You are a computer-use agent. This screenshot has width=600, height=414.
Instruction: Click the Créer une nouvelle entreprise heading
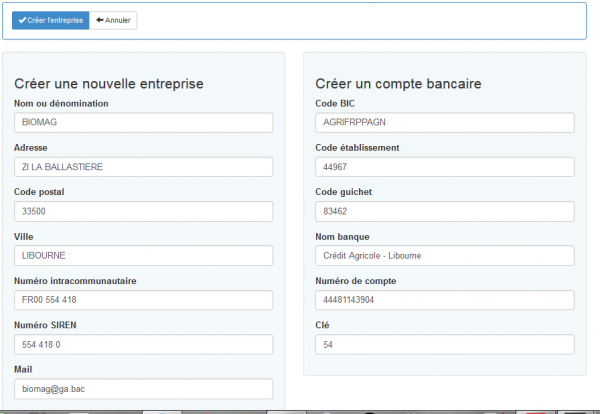coord(109,83)
